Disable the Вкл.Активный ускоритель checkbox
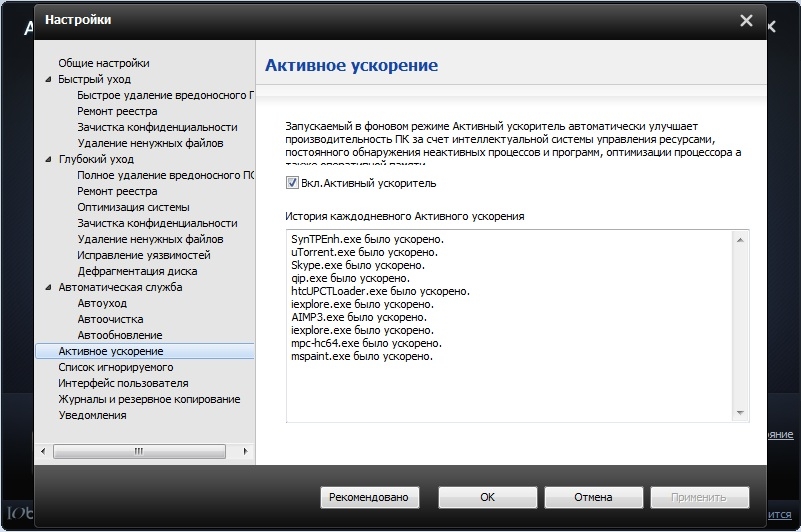 (x=292, y=183)
